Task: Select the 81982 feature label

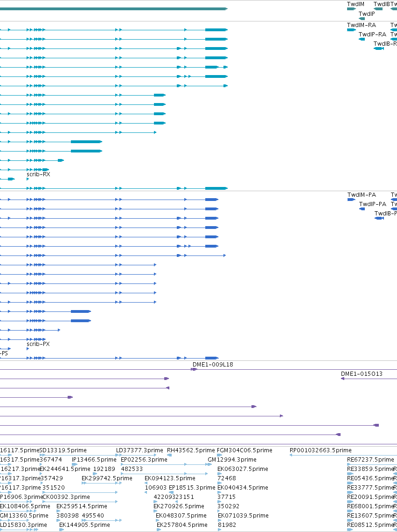Action: point(227,525)
